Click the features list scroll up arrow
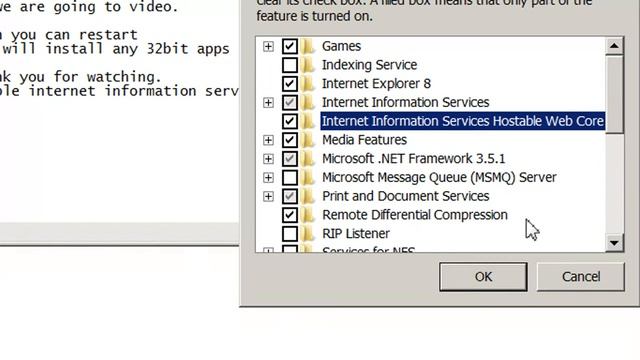640x360 pixels. tap(614, 46)
